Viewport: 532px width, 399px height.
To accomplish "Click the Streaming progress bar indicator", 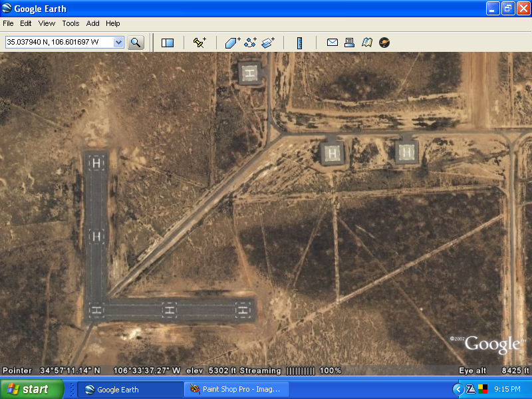I will point(301,371).
